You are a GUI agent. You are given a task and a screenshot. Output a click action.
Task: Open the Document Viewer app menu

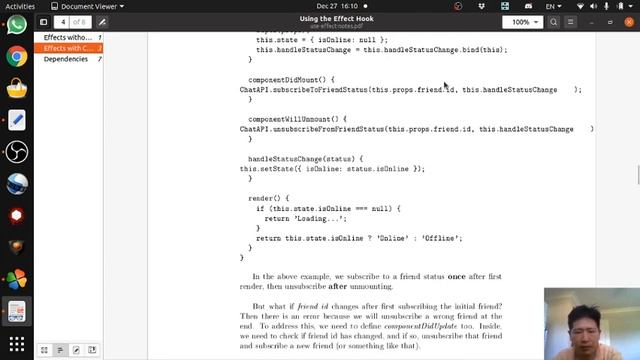87,6
